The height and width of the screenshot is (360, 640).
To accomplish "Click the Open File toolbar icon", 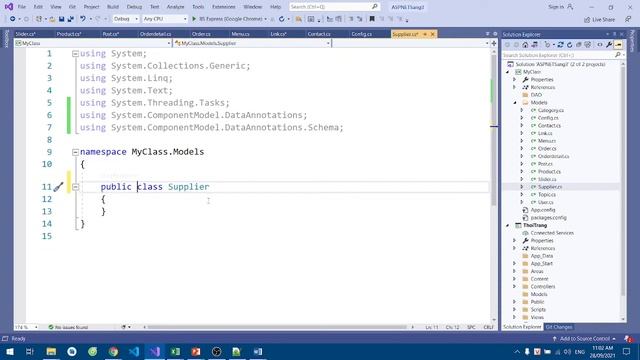I will 52,19.
